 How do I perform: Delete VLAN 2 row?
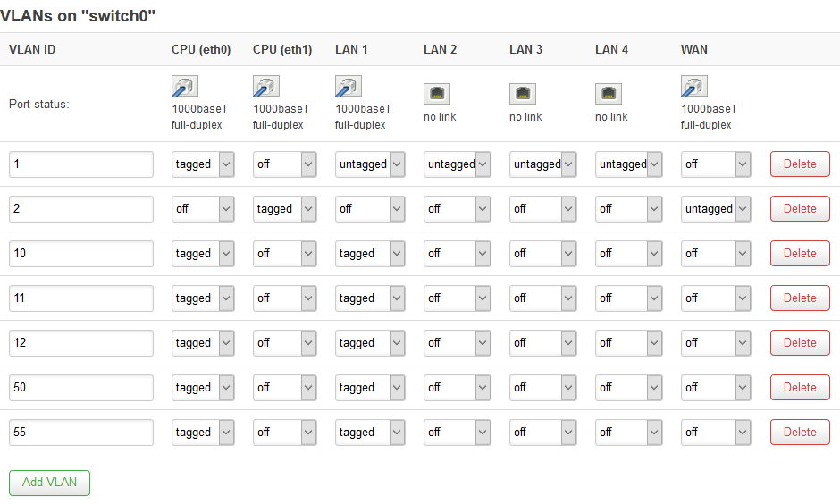click(800, 208)
